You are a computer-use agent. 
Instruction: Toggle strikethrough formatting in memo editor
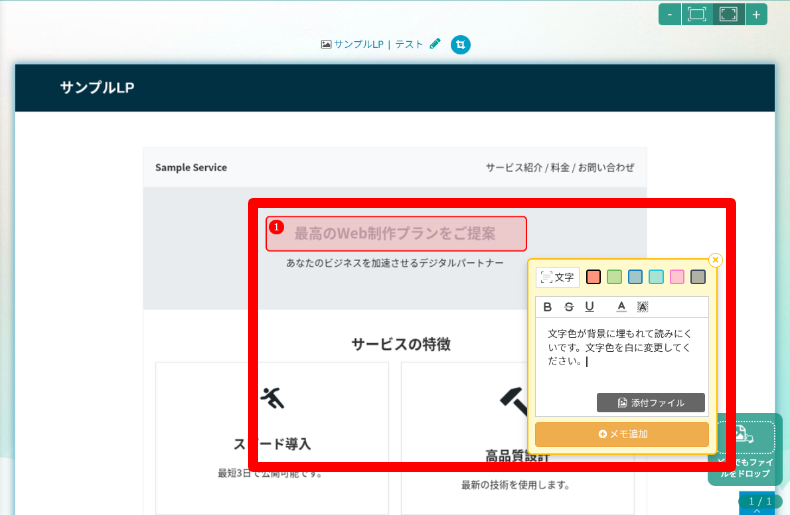tap(569, 307)
